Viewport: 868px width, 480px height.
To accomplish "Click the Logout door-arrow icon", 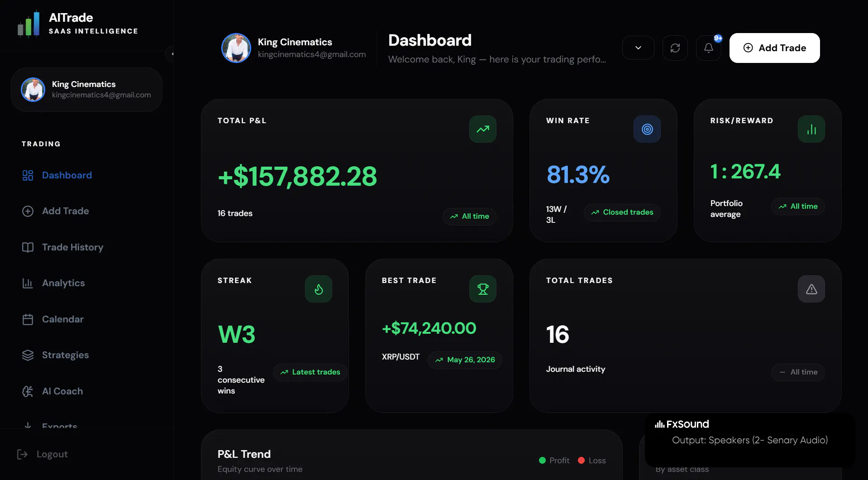I will (22, 454).
